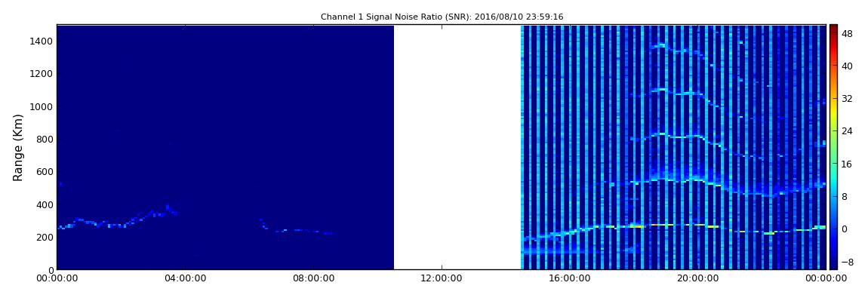
Task: Click the 800 y-axis tick label
Action: coord(45,140)
